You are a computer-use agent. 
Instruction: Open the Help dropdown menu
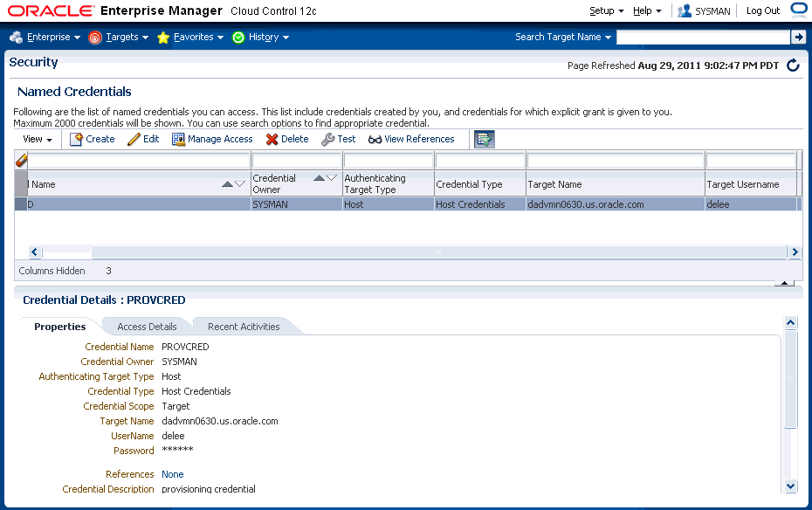point(647,10)
